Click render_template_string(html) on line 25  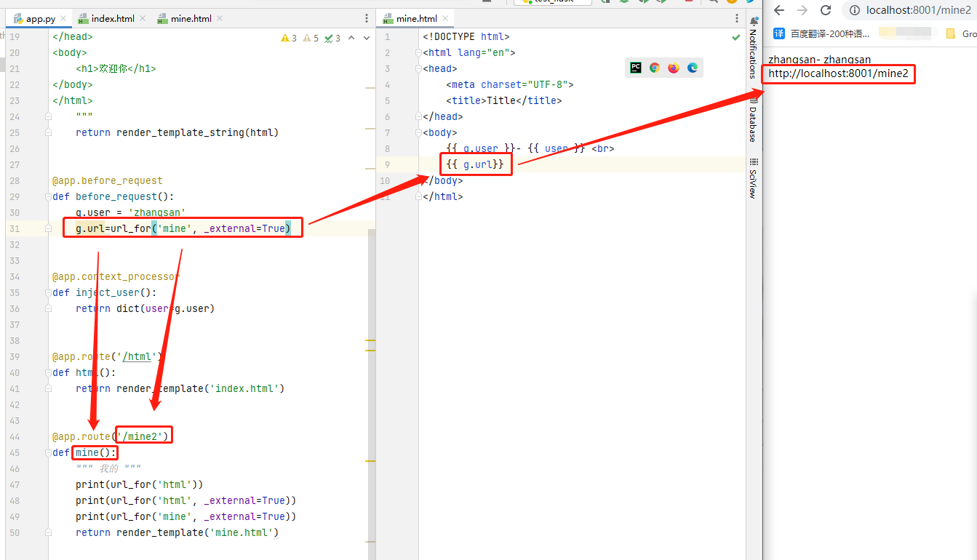click(197, 132)
